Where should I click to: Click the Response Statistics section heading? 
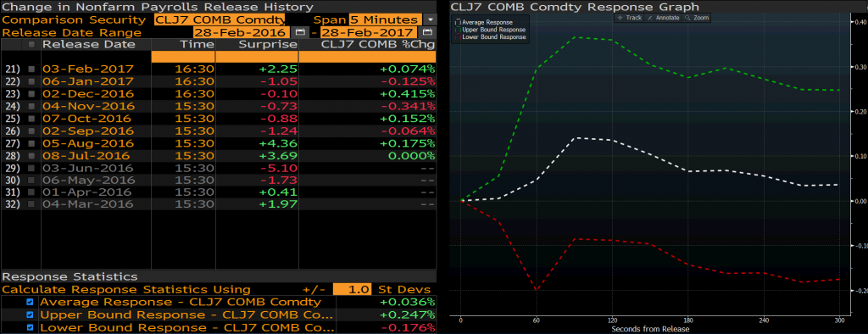point(70,276)
